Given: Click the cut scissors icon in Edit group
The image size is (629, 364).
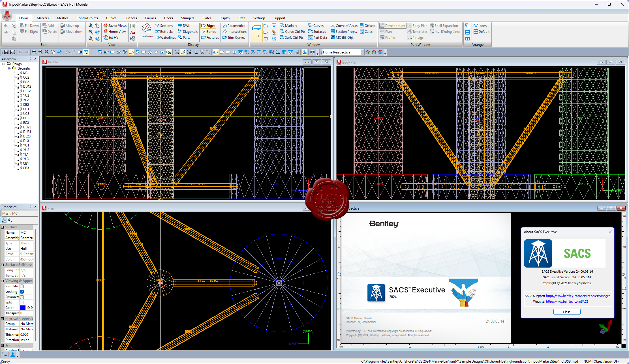Looking at the screenshot, I should tap(14, 26).
